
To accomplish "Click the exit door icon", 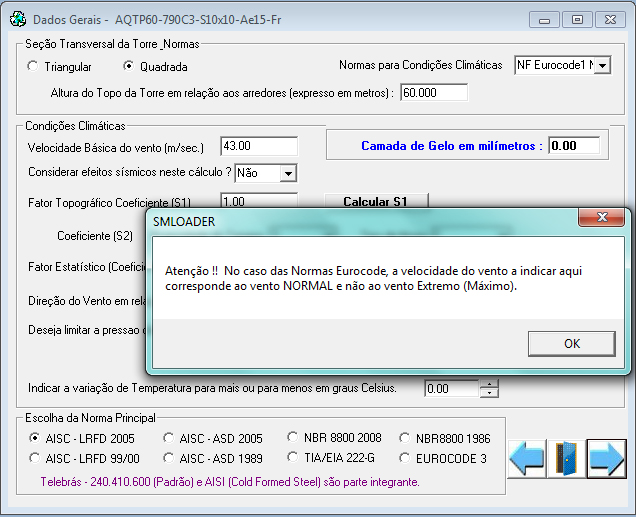I will 566,459.
